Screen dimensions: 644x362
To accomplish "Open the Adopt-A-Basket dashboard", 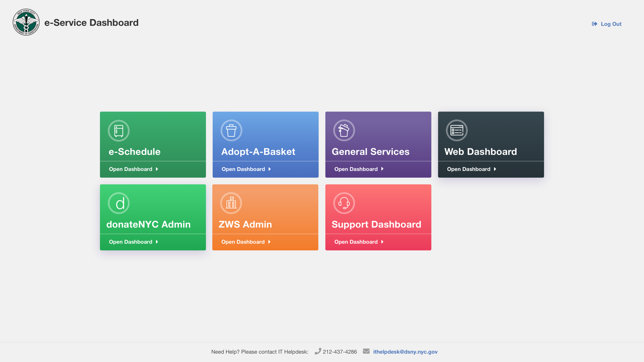I will [243, 169].
